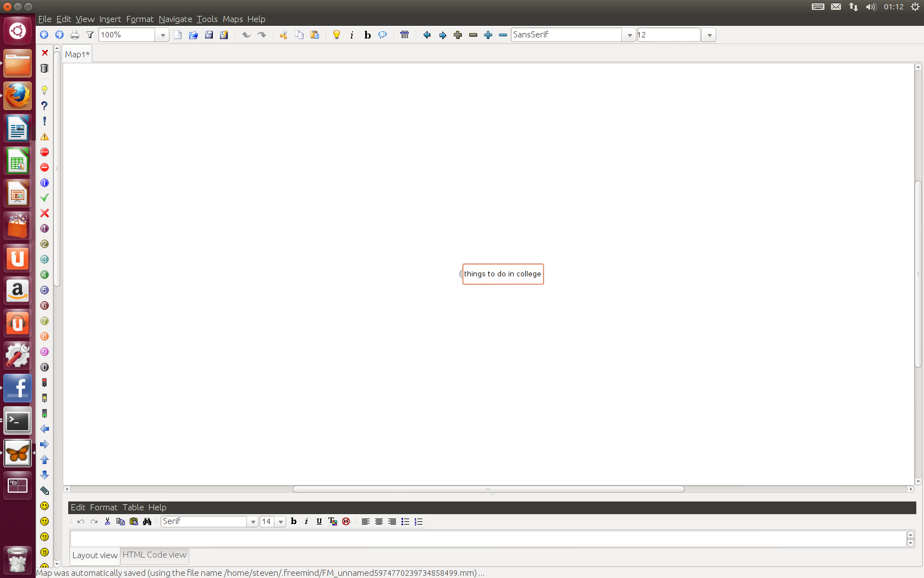Image resolution: width=924 pixels, height=578 pixels.
Task: Open the cloud tool in the toolbar
Action: [382, 35]
